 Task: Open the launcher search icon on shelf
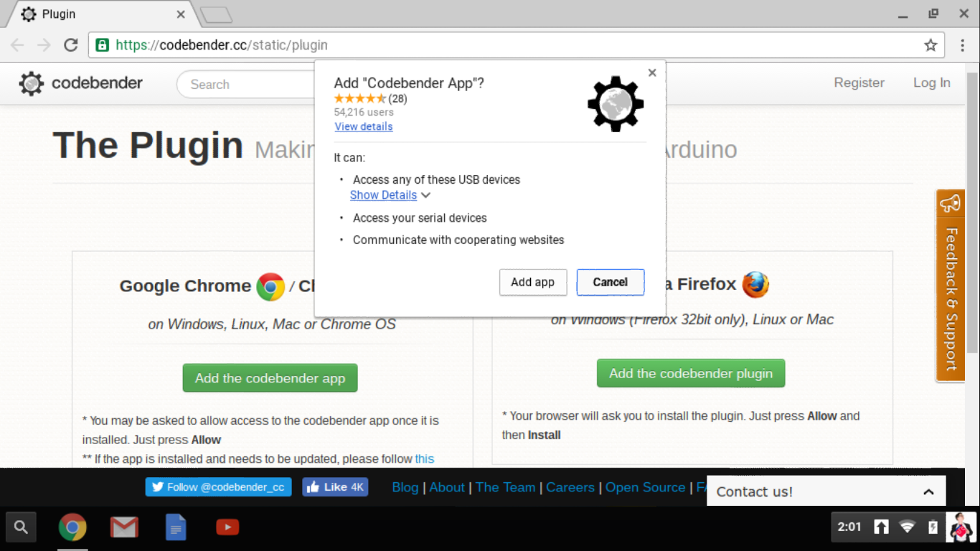[x=21, y=527]
